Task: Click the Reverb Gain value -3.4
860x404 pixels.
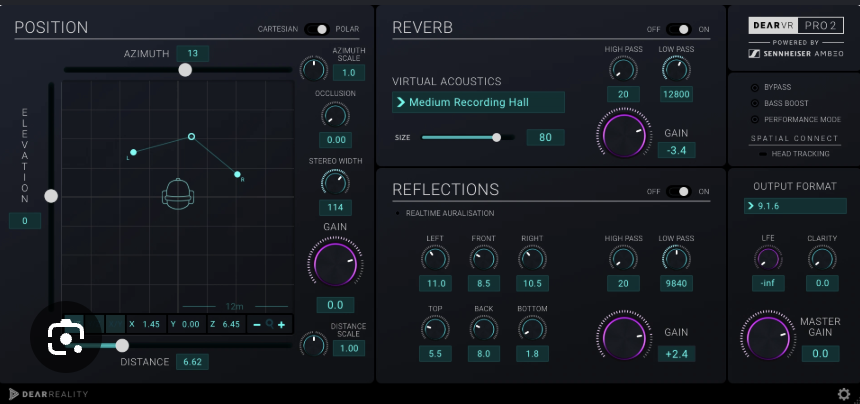Action: pos(676,150)
